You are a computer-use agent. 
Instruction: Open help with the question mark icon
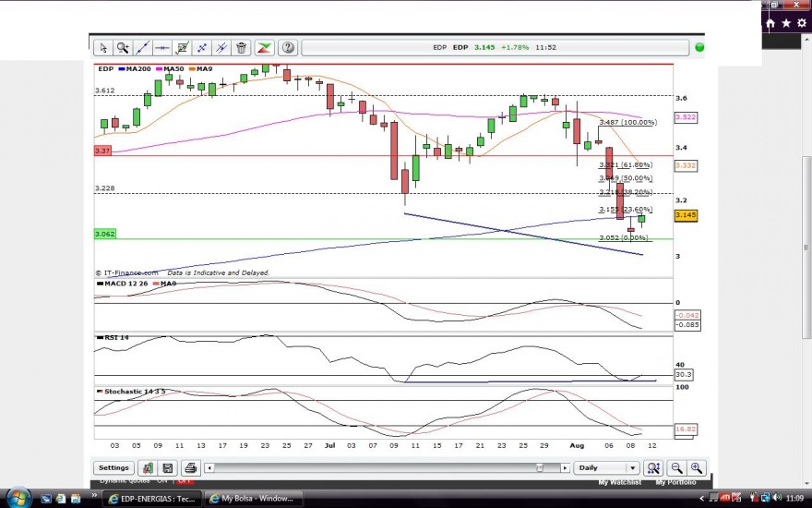[x=288, y=48]
